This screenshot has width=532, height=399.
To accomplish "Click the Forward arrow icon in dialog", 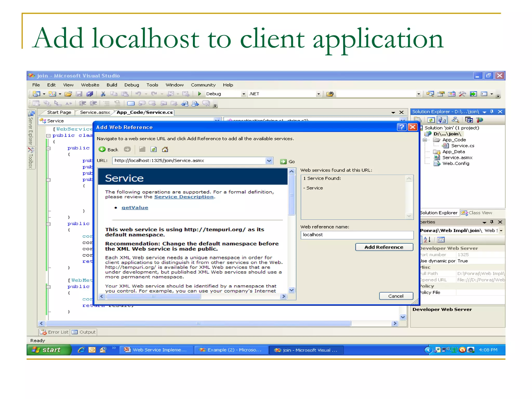I will (x=127, y=149).
